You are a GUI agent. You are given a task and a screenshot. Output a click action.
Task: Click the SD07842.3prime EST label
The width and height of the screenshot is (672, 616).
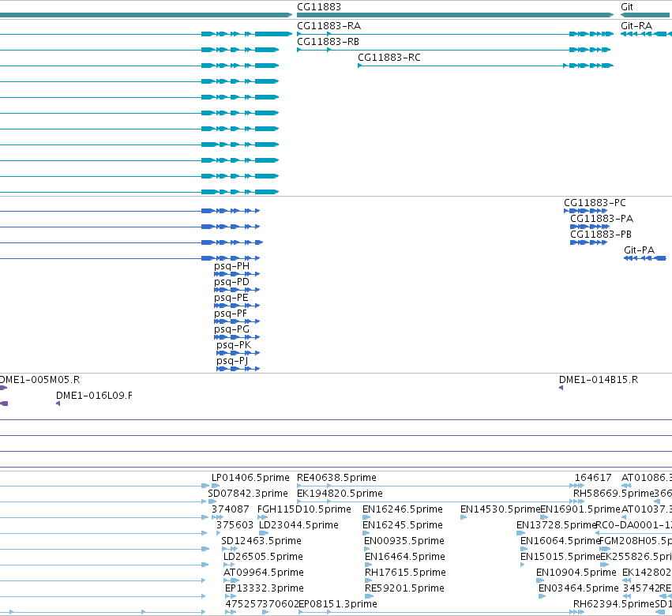pos(248,494)
